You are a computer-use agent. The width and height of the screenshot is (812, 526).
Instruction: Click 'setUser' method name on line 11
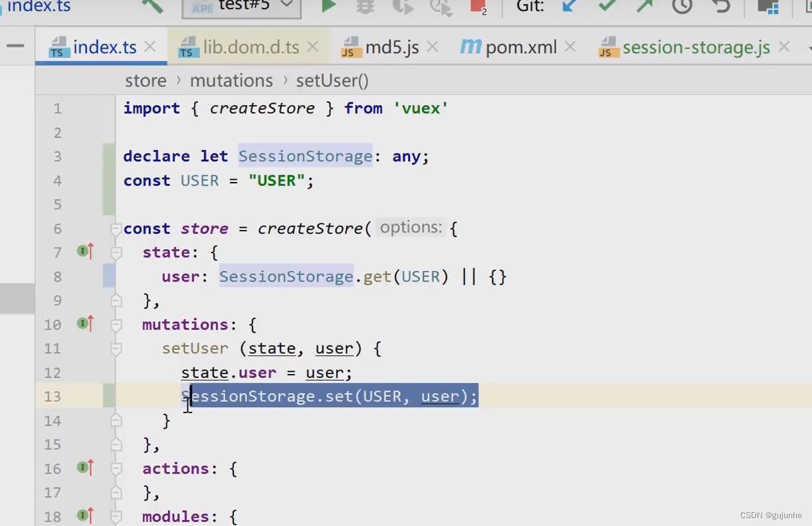click(195, 349)
